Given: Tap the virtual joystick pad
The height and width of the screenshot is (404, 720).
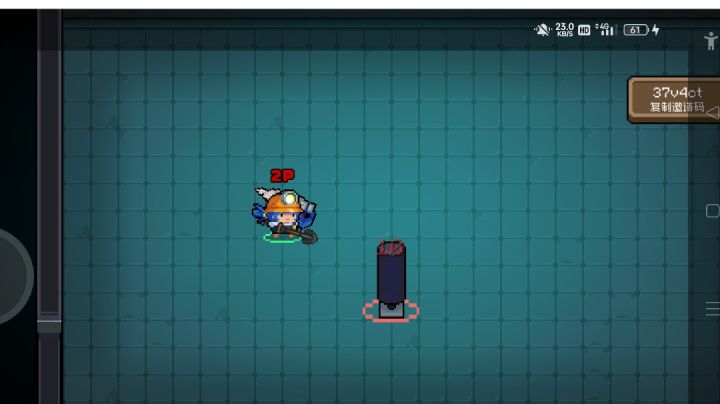Looking at the screenshot, I should click(15, 276).
